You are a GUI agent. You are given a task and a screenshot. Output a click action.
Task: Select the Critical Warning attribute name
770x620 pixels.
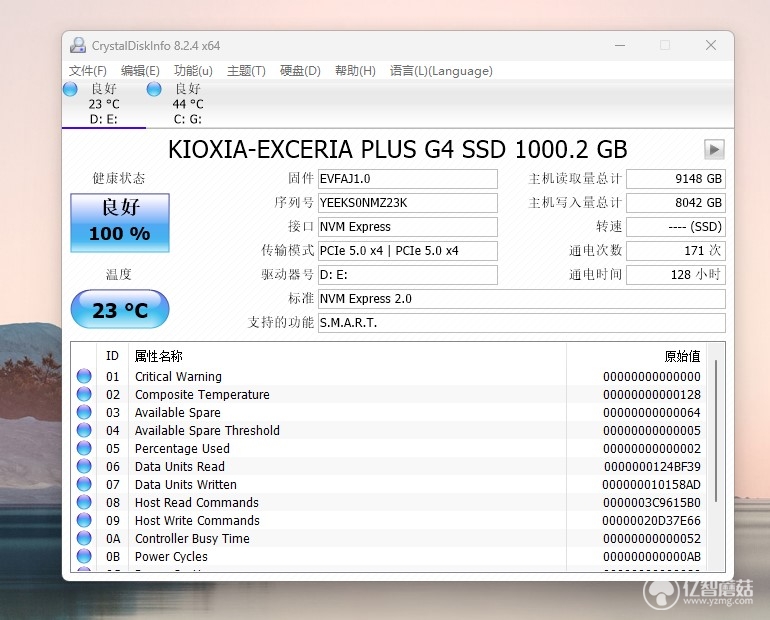tap(178, 377)
